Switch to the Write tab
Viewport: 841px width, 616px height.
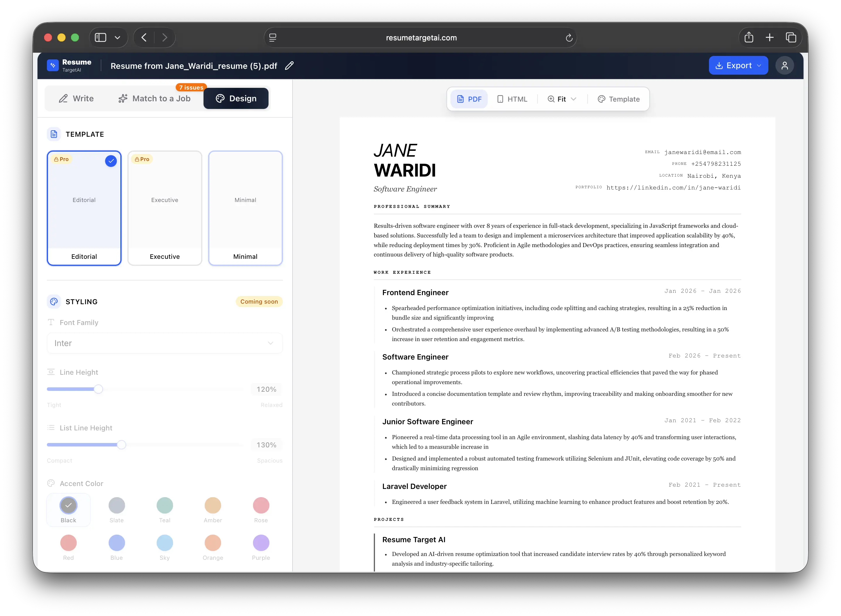(76, 98)
